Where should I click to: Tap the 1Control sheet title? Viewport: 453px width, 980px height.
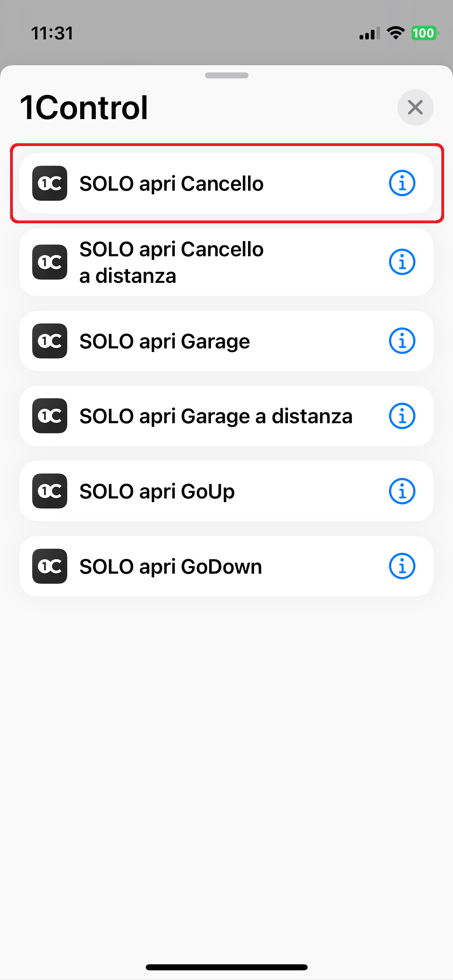pos(84,107)
